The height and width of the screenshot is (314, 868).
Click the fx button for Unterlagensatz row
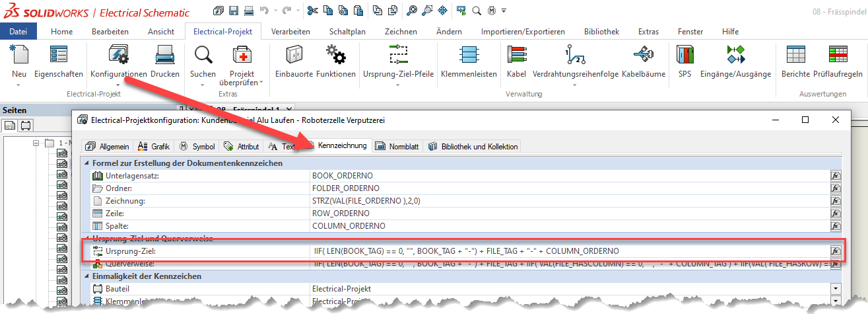835,176
